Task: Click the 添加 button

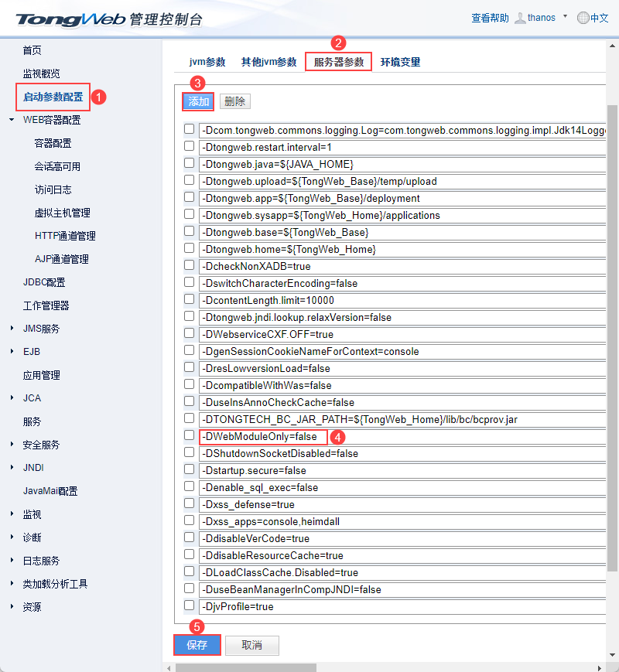Action: tap(197, 101)
